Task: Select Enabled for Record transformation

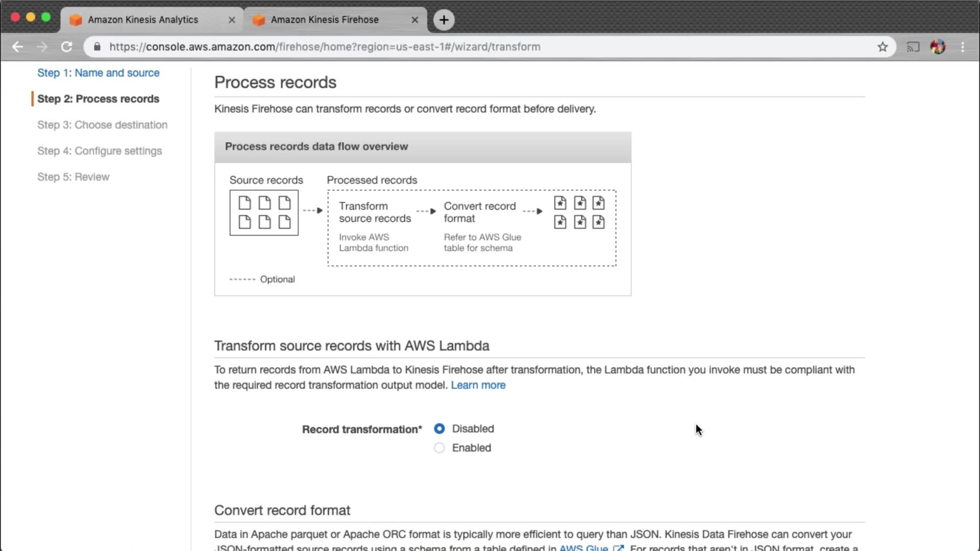Action: click(x=439, y=448)
